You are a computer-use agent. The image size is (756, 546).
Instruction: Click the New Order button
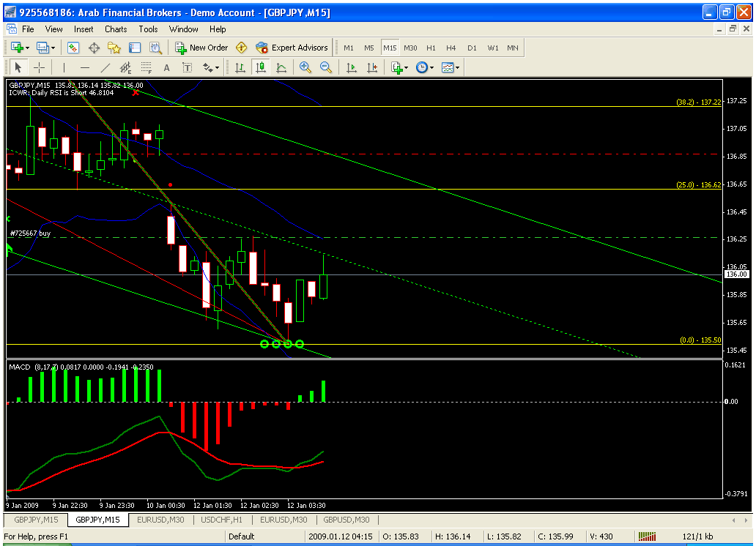tap(201, 48)
